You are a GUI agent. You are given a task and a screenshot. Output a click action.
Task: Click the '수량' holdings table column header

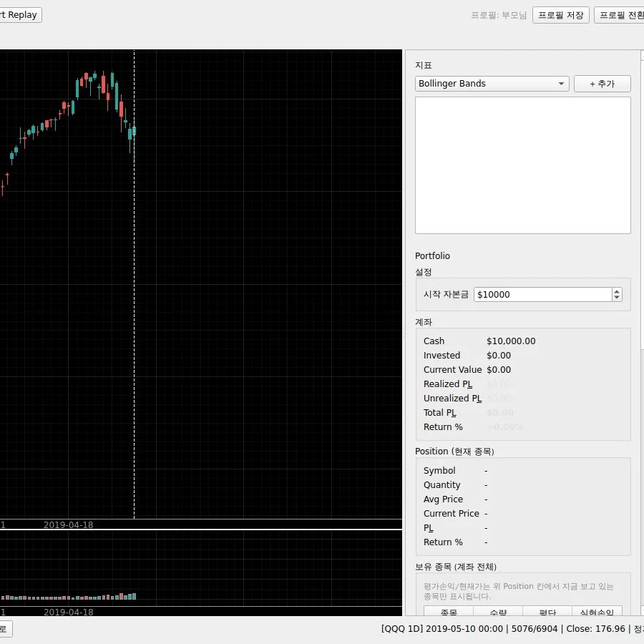coord(498,612)
